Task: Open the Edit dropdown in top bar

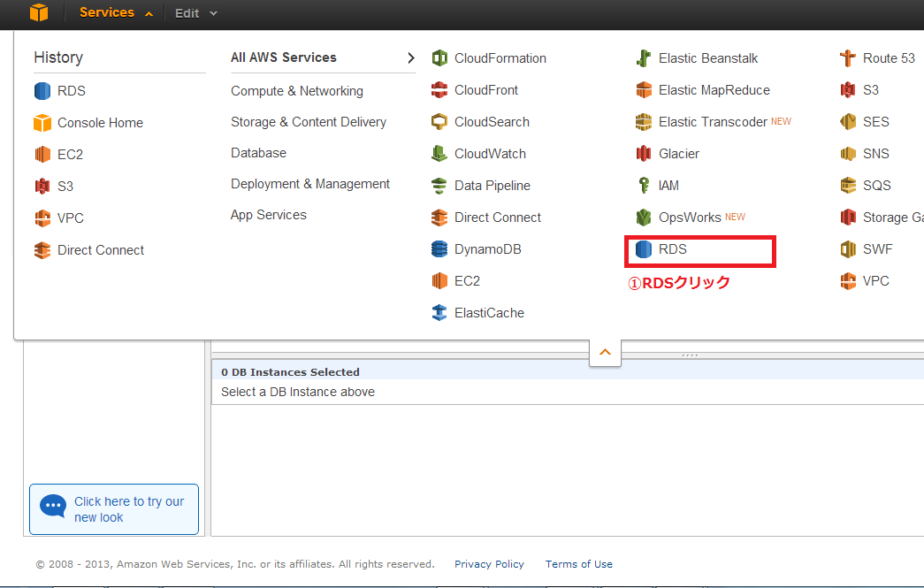Action: pos(196,13)
